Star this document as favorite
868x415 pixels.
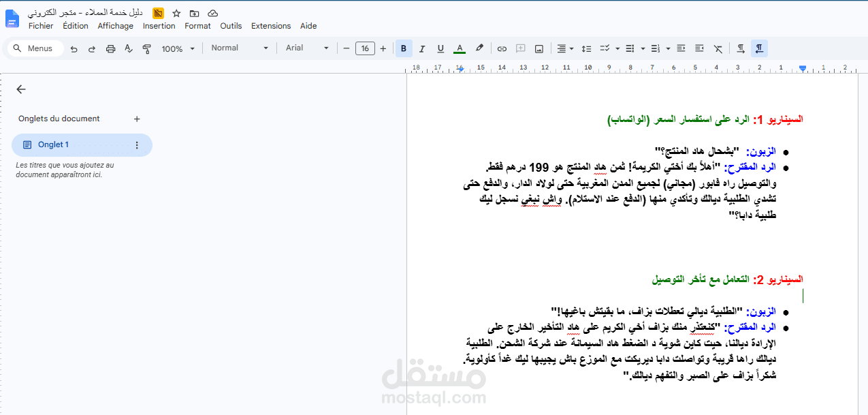[x=176, y=13]
